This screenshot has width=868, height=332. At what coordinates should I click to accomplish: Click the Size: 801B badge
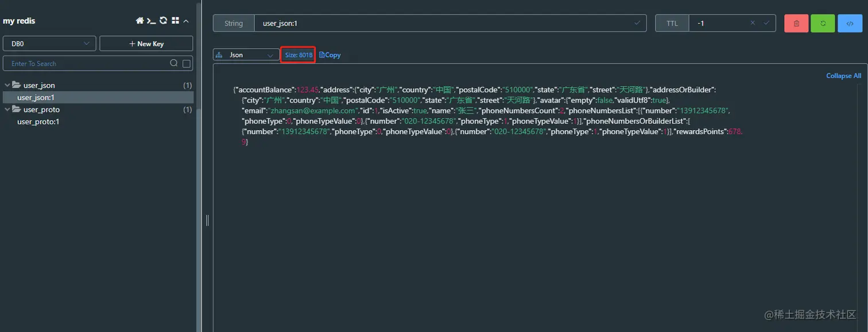pyautogui.click(x=298, y=54)
